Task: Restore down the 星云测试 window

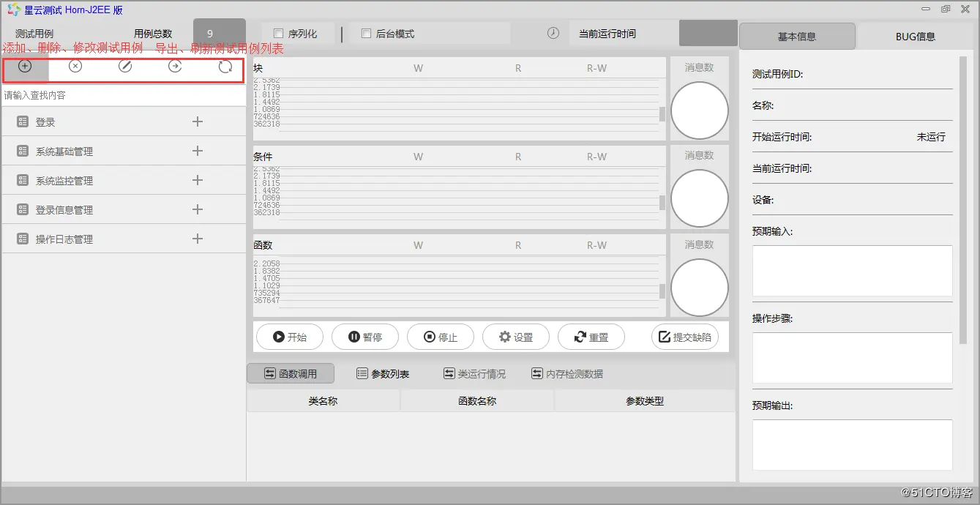Action: point(946,9)
